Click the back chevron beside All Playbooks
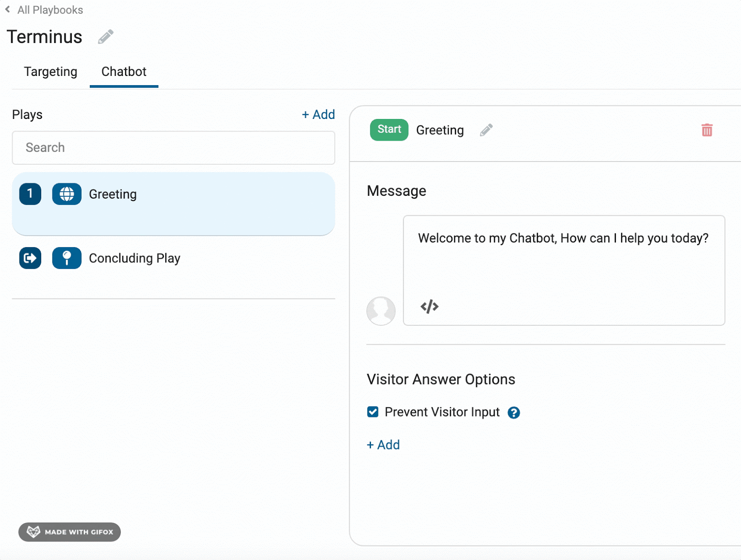This screenshot has width=741, height=560. [x=7, y=9]
